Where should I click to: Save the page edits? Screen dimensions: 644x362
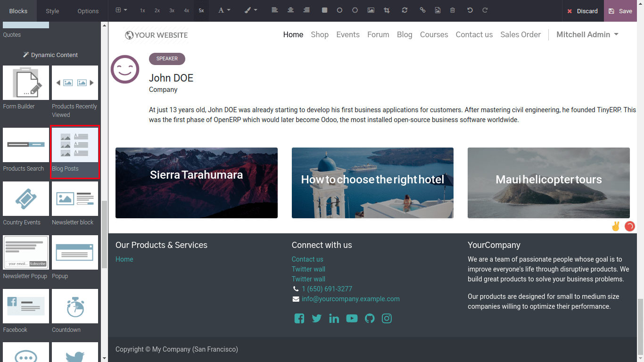coord(620,11)
